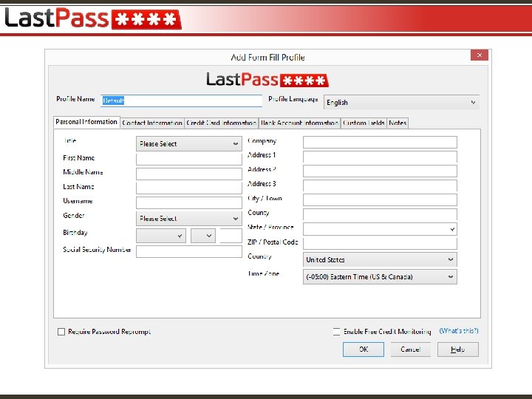The image size is (532, 399).
Task: Click the County input field
Action: (380, 214)
